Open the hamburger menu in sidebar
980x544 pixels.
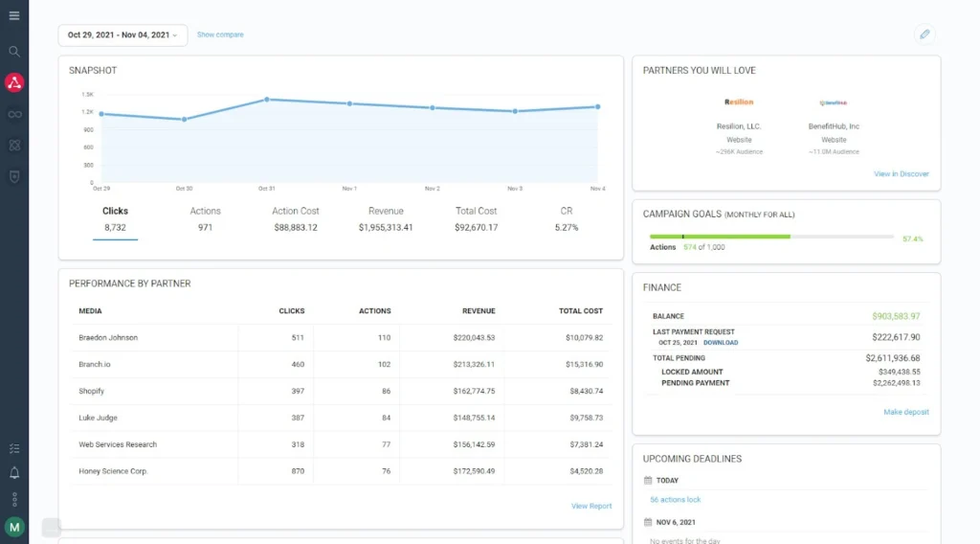click(14, 16)
